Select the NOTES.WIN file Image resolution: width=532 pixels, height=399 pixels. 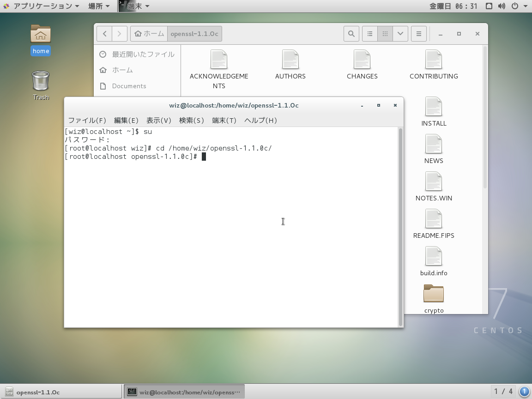434,186
